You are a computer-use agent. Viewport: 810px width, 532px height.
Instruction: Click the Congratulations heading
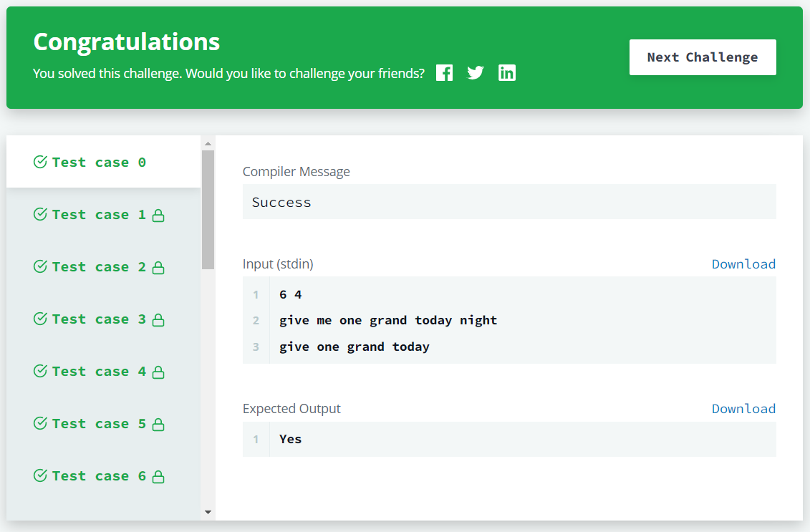click(x=127, y=42)
